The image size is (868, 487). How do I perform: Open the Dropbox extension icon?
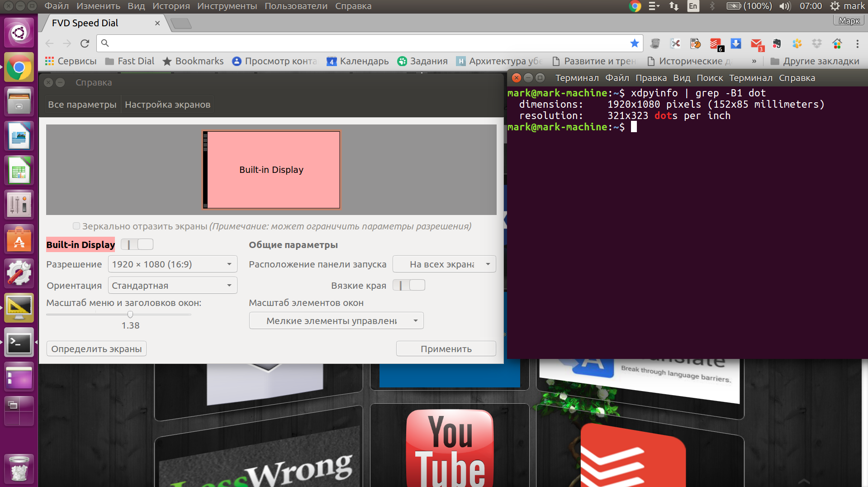point(817,43)
